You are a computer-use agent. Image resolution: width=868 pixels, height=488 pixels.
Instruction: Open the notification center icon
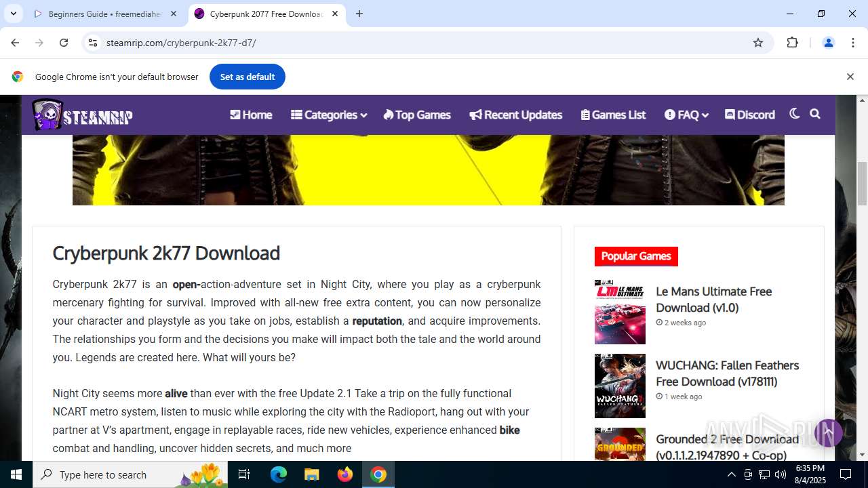pos(846,474)
